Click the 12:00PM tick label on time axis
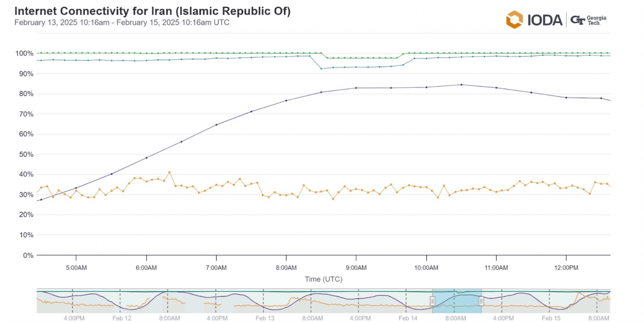Screen dimensions: 644x322 coord(566,268)
